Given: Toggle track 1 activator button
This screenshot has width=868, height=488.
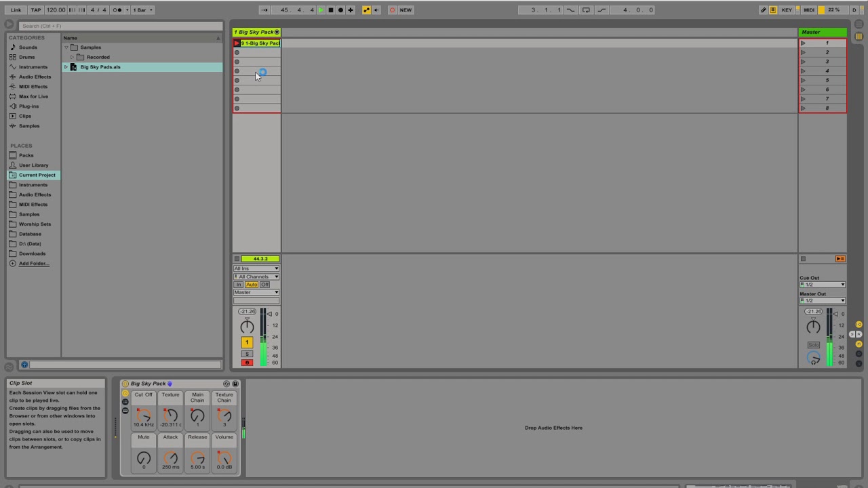Looking at the screenshot, I should (x=247, y=342).
